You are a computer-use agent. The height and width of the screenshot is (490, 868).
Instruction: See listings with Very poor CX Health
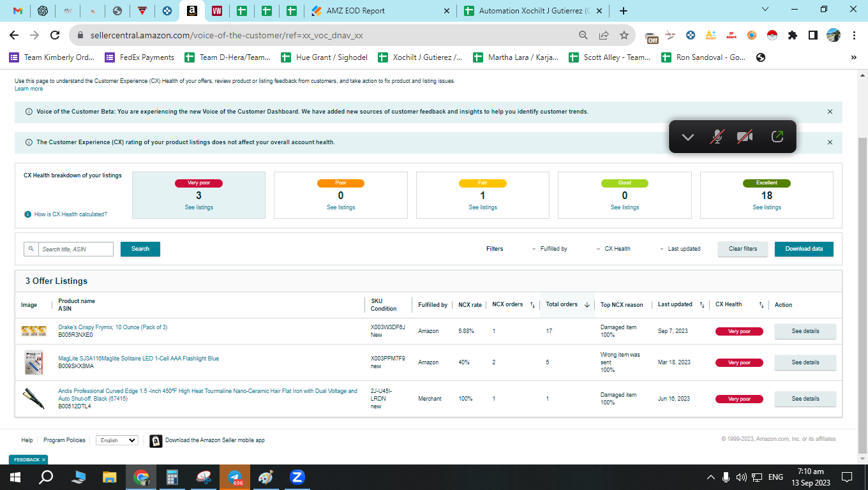tap(198, 207)
